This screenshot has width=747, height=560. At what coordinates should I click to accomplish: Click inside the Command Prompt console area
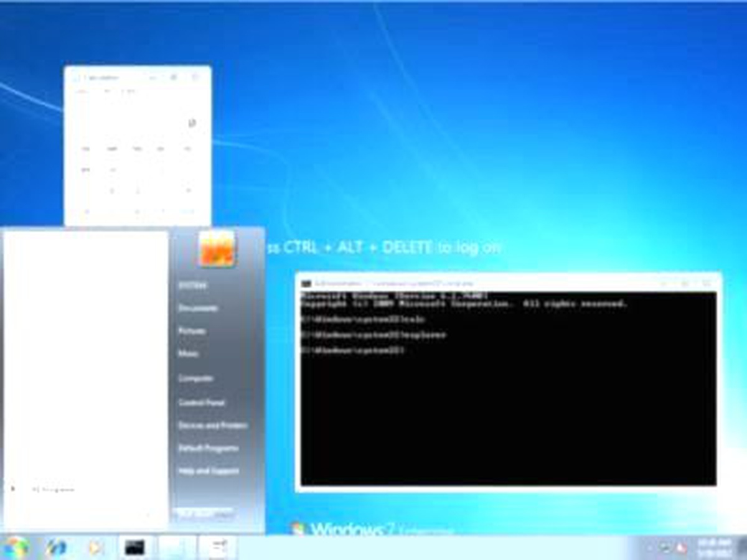(508, 388)
